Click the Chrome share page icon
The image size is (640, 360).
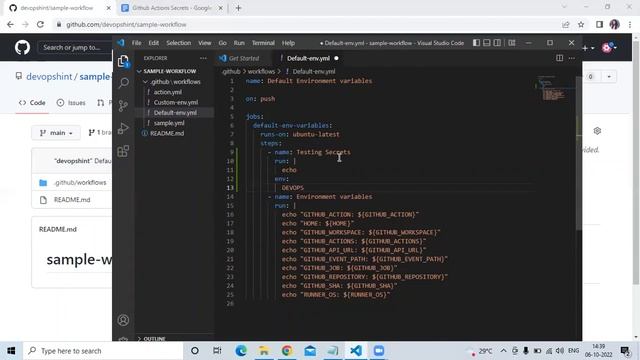pos(566,24)
